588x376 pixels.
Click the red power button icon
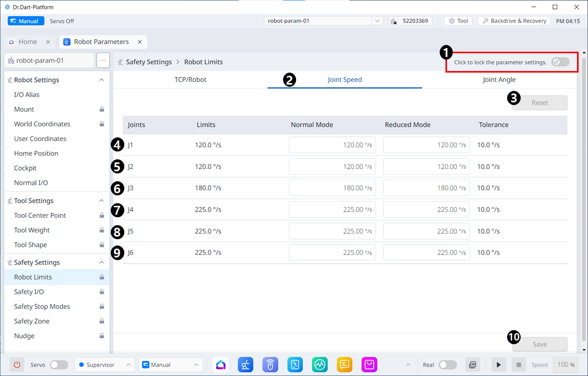(17, 365)
